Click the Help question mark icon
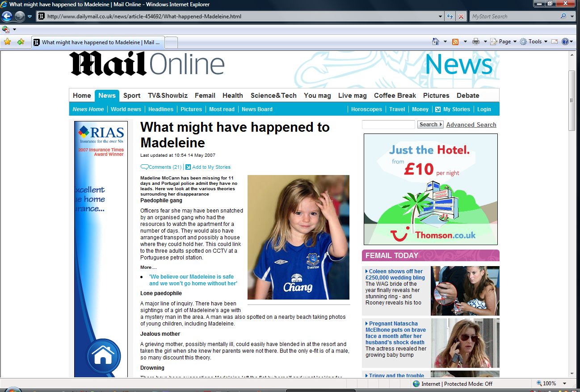The image size is (580, 392). pyautogui.click(x=565, y=42)
